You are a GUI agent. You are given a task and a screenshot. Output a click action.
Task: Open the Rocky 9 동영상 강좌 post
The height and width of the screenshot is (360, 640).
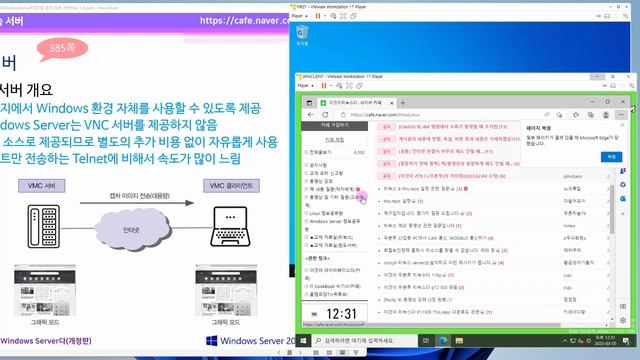click(x=416, y=300)
